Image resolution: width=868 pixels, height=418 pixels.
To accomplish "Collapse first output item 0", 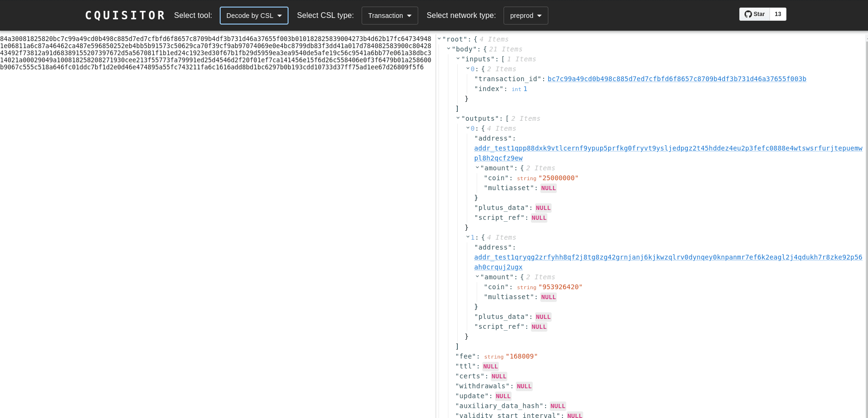I will [468, 128].
